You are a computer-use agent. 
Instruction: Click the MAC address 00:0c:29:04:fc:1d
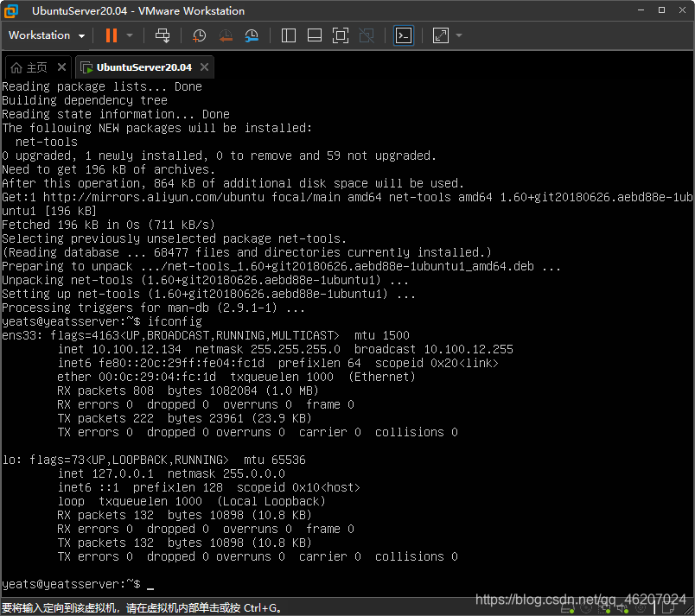[157, 377]
